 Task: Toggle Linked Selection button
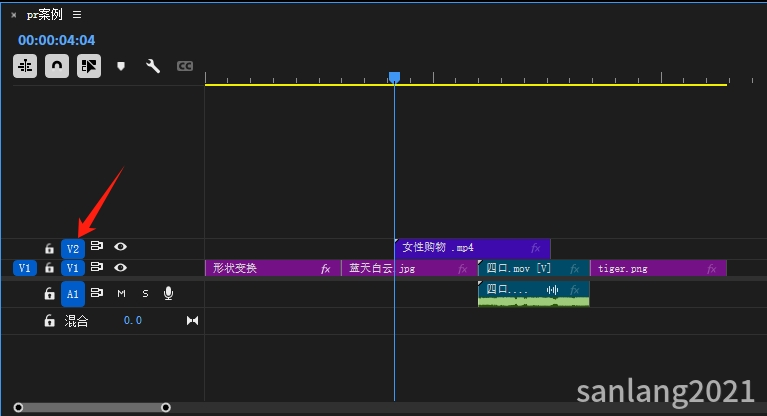pos(89,66)
